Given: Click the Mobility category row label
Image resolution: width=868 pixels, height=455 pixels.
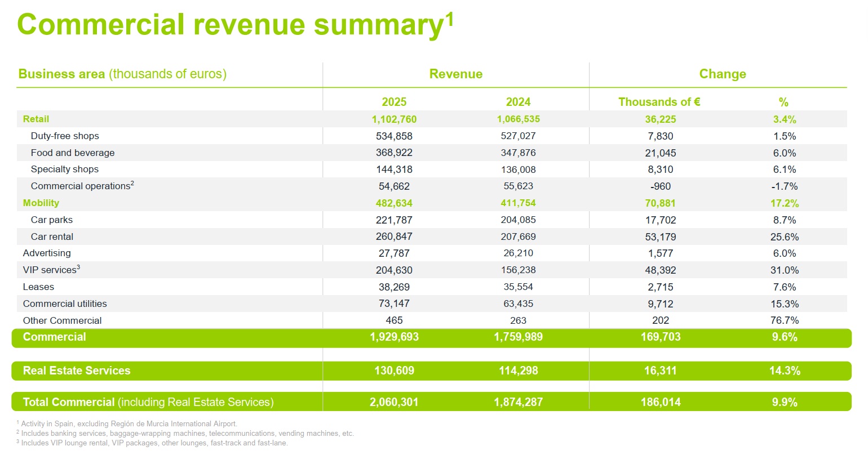Looking at the screenshot, I should click(41, 203).
